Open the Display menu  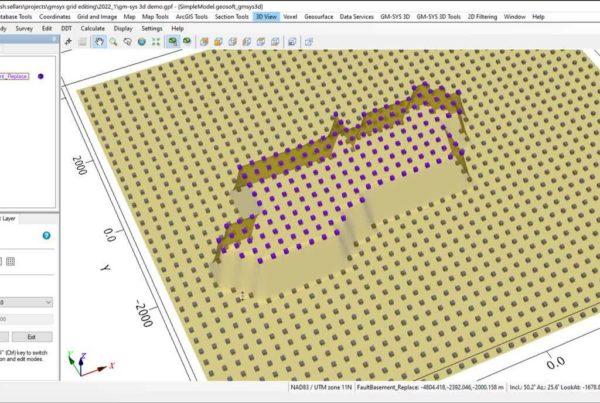[123, 28]
